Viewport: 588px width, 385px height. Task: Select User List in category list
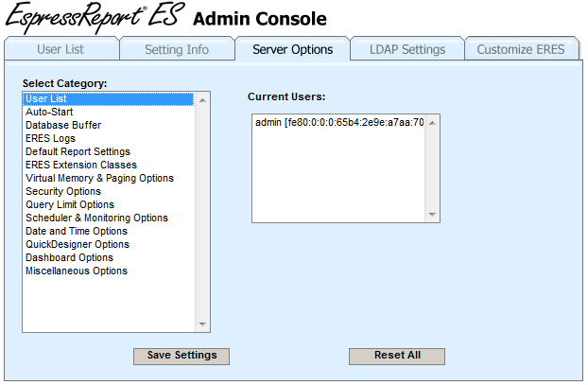pos(109,98)
